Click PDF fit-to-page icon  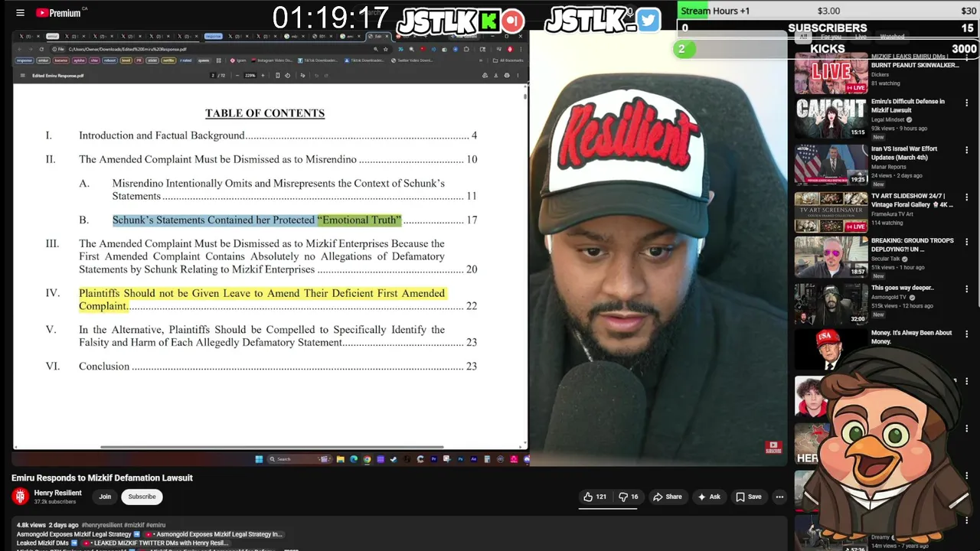coord(278,75)
